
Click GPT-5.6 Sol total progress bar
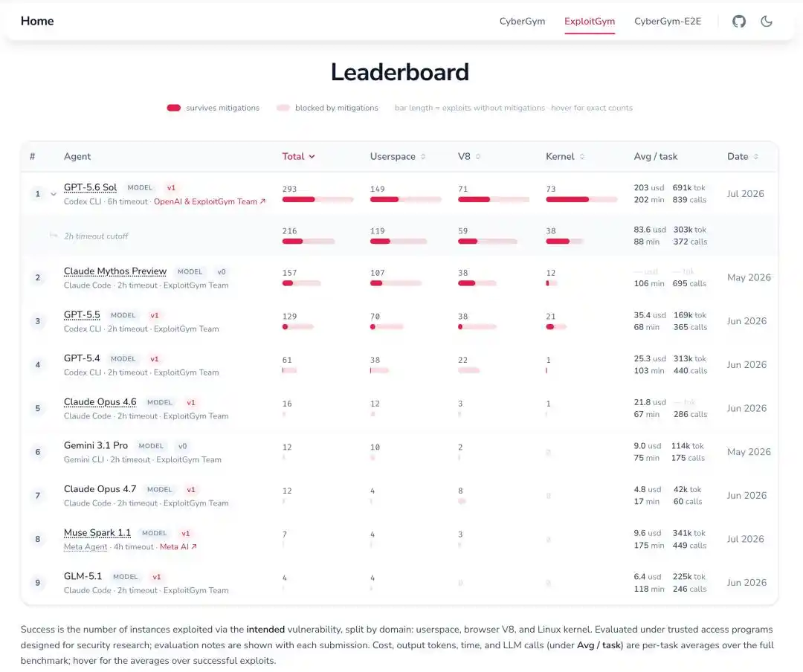[317, 199]
